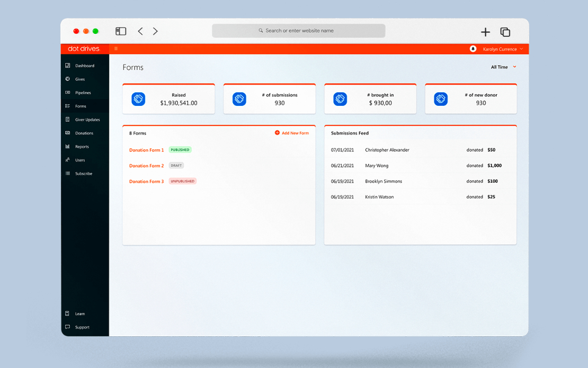Select Brooklyn Simmons submission entry
The height and width of the screenshot is (368, 588).
pos(420,182)
